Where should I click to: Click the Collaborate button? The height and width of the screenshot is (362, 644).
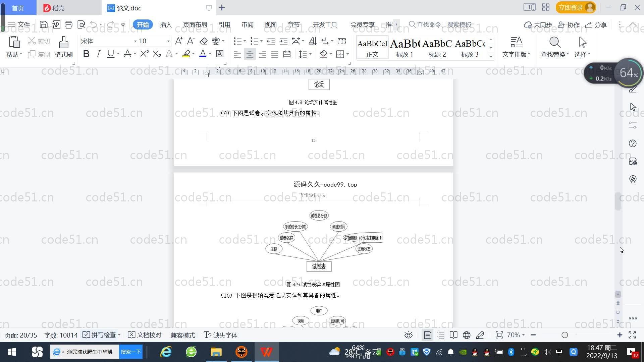tap(569, 25)
